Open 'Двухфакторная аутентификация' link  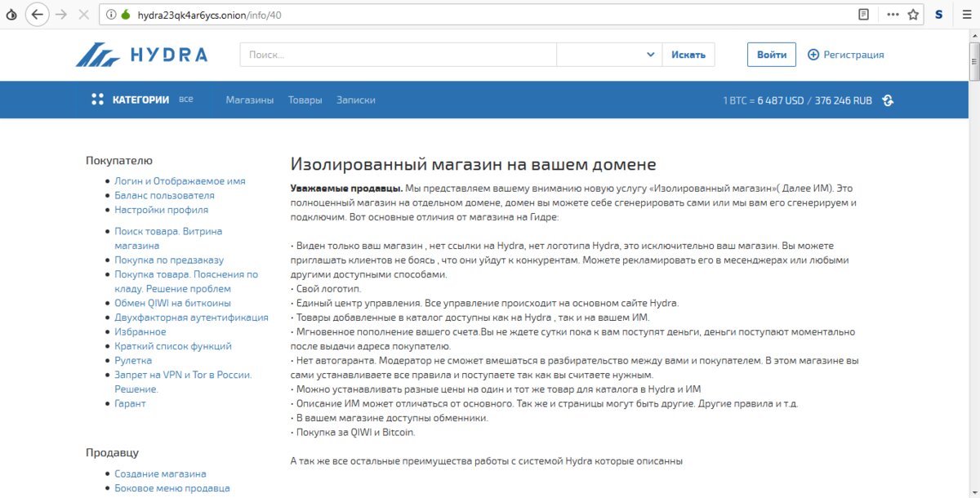191,318
